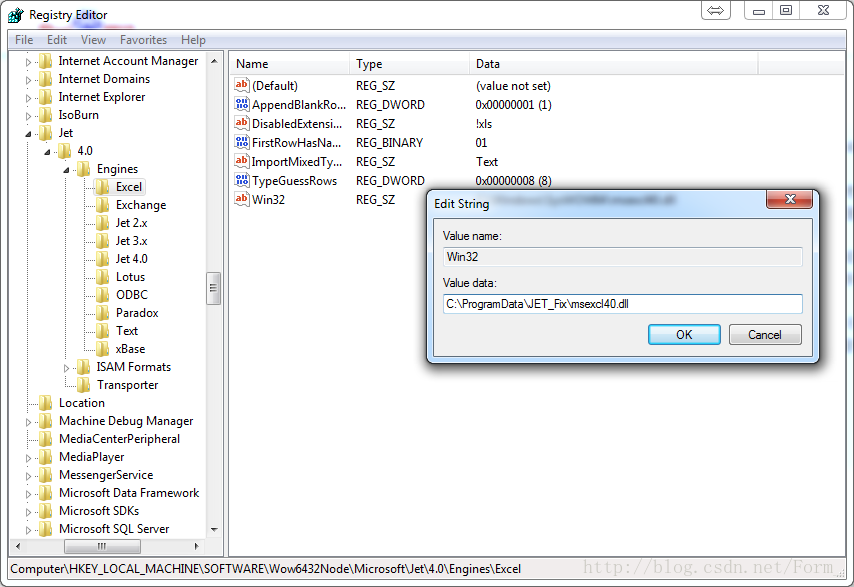This screenshot has height=587, width=854.
Task: Select the FirstRowHasNames binary value icon
Action: coord(241,142)
